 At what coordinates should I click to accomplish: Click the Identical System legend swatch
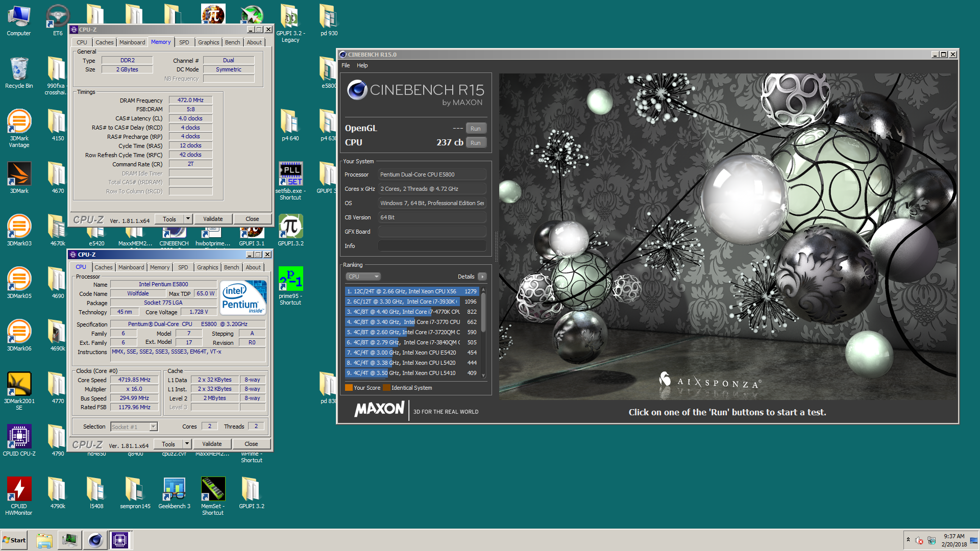point(386,388)
